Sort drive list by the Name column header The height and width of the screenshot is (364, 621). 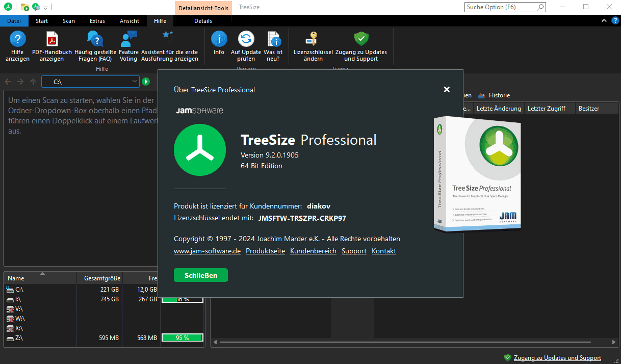tap(40, 278)
